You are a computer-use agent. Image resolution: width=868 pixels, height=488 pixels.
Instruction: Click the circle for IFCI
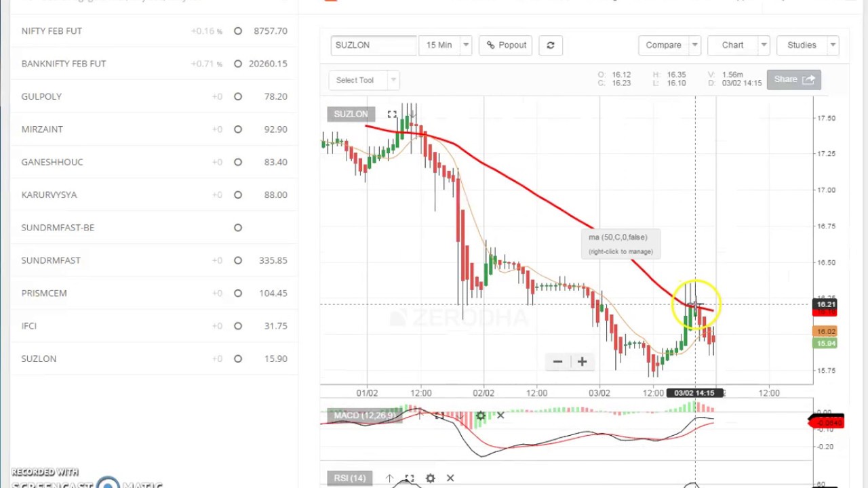pyautogui.click(x=238, y=326)
